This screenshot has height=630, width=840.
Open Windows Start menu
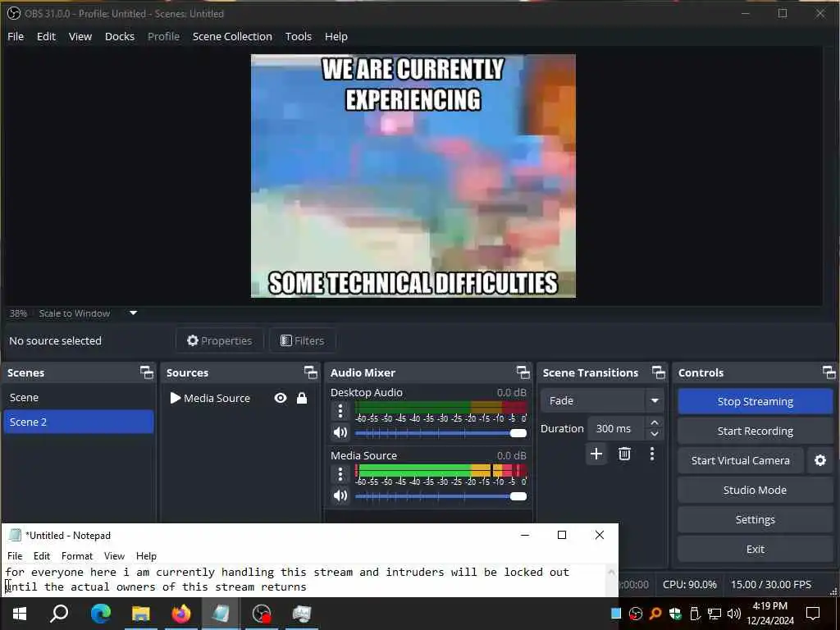[x=20, y=614]
